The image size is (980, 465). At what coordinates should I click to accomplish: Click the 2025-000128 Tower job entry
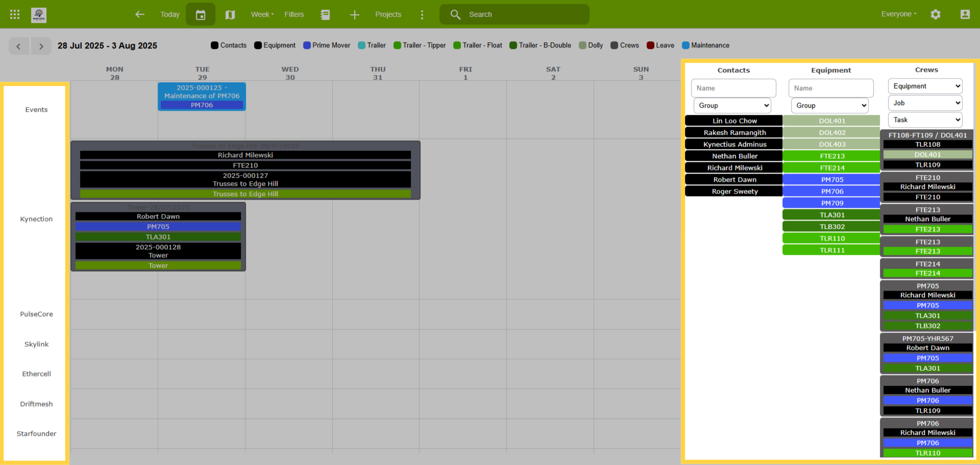pos(158,251)
